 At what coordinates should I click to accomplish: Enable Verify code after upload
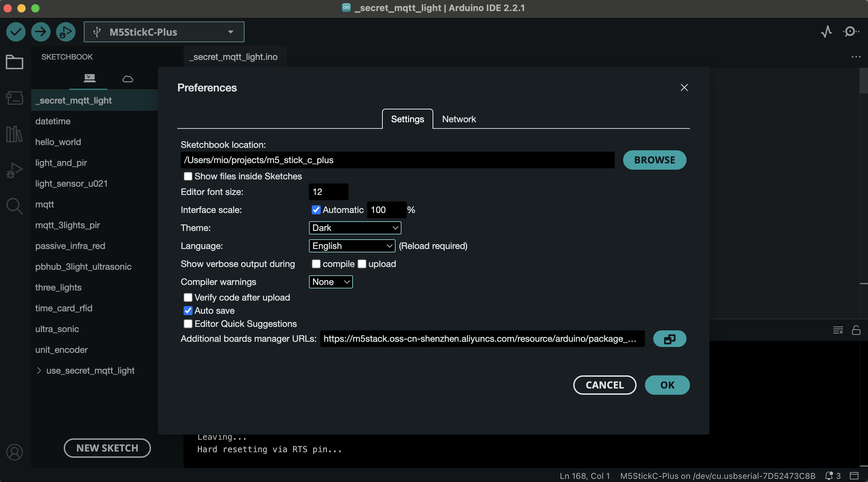click(x=188, y=297)
